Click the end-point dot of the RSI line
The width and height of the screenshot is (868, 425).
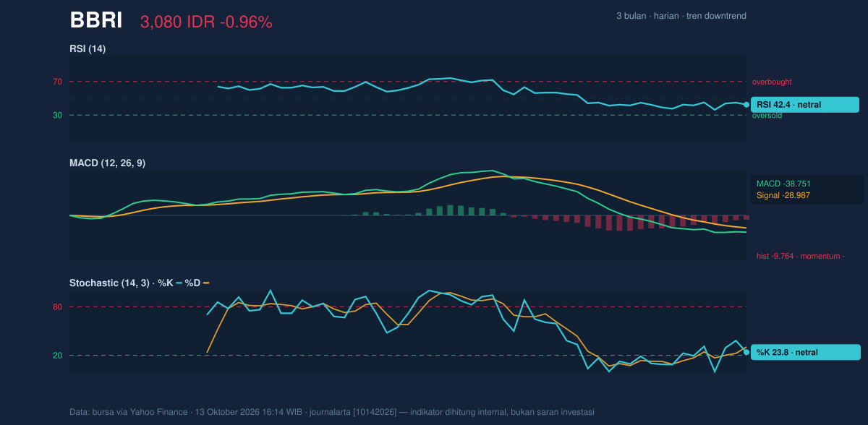(x=746, y=105)
